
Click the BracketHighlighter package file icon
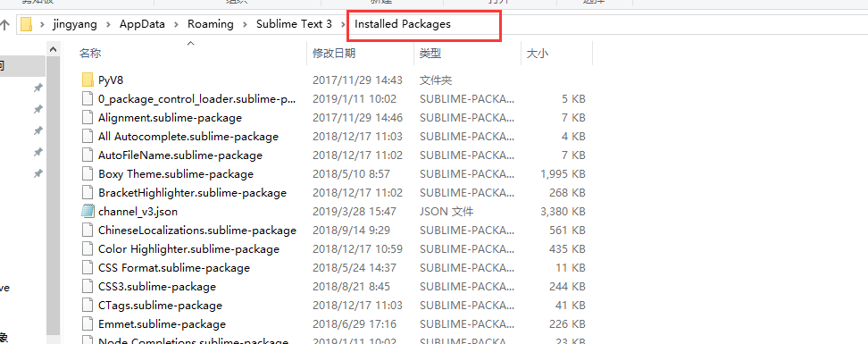88,193
